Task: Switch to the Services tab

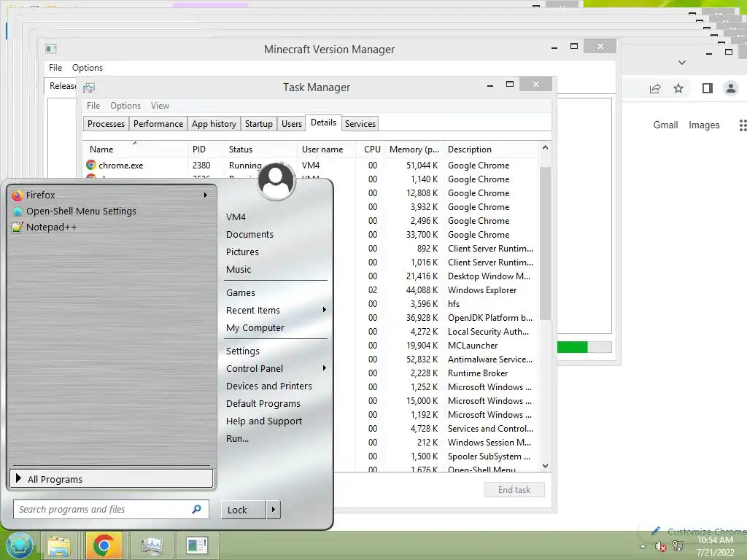Action: (x=360, y=124)
